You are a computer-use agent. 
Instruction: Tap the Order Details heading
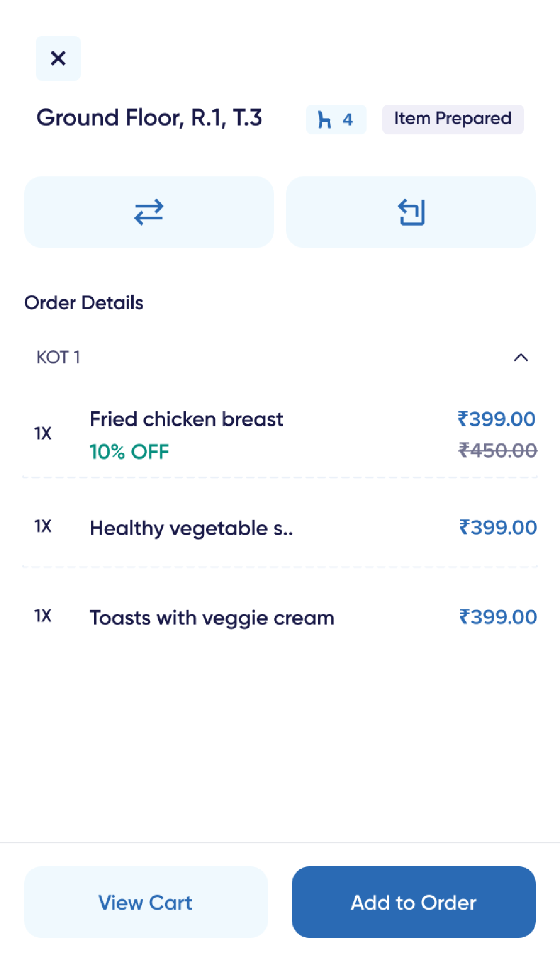[84, 303]
